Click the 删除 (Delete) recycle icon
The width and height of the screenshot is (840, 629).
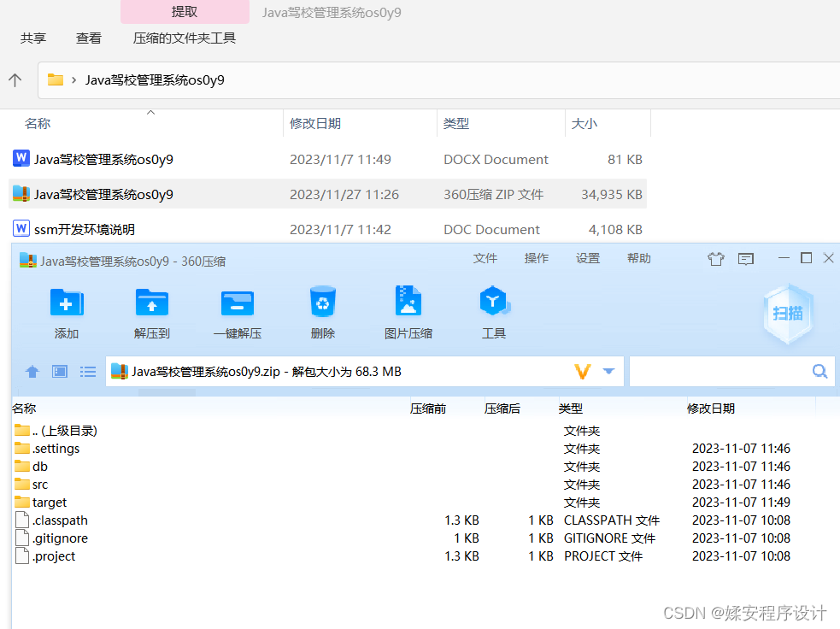(x=322, y=302)
